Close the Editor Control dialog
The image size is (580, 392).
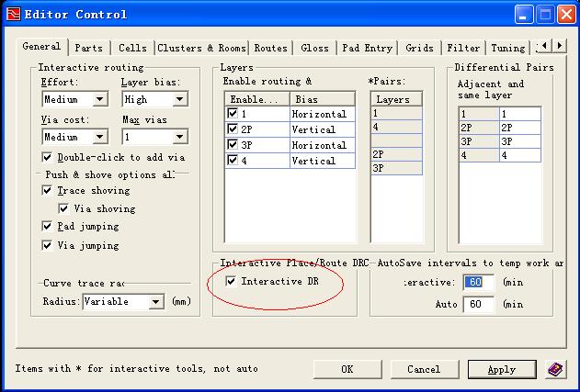coord(566,15)
